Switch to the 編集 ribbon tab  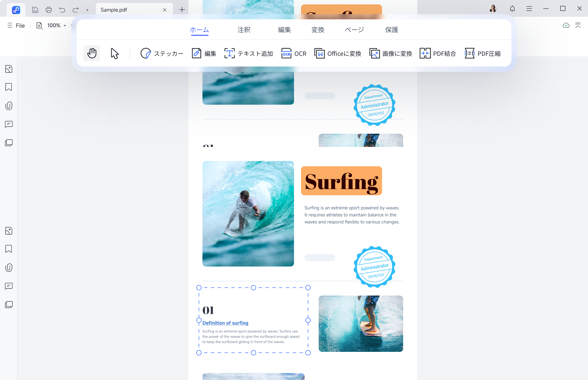[284, 30]
